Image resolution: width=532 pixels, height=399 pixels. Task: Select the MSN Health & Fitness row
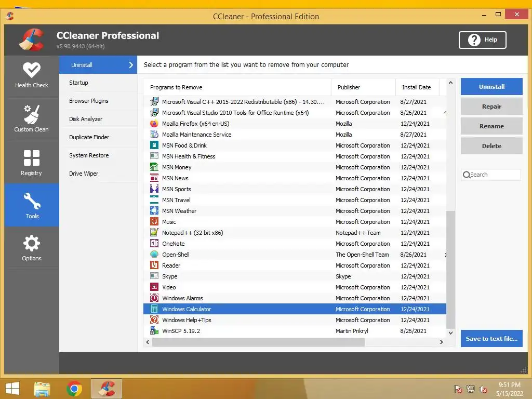tap(295, 156)
